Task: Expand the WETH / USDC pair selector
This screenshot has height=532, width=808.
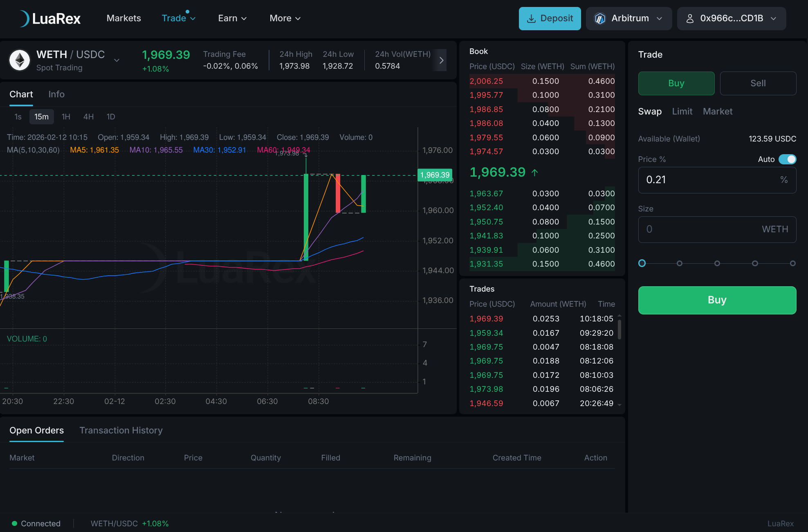Action: click(x=117, y=61)
